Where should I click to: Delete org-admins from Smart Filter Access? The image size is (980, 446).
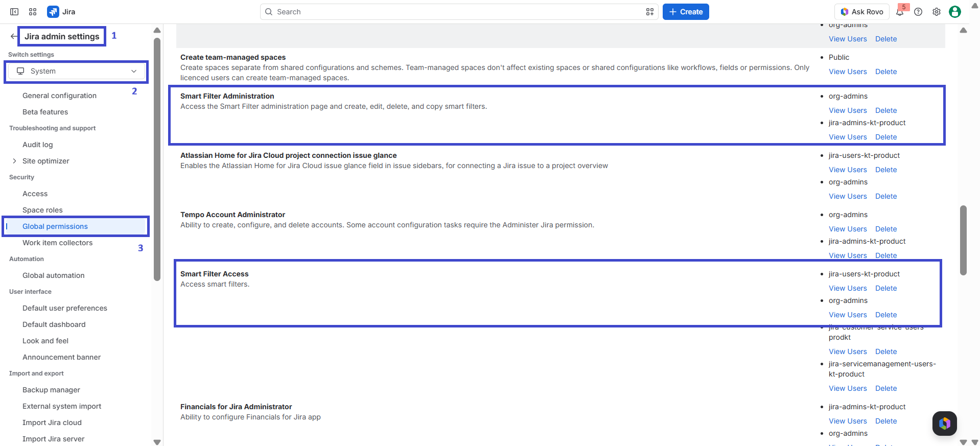[x=886, y=315]
